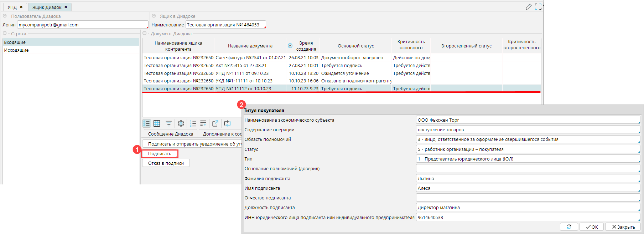Open the Сообщение Диадока tab
644x234 pixels.
click(x=170, y=134)
